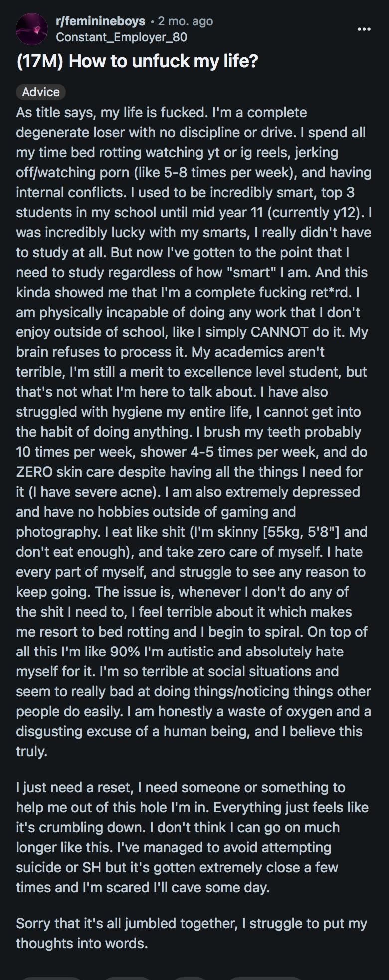Click the comments pill at the bottom edge
The width and height of the screenshot is (389, 980).
[x=127, y=977]
